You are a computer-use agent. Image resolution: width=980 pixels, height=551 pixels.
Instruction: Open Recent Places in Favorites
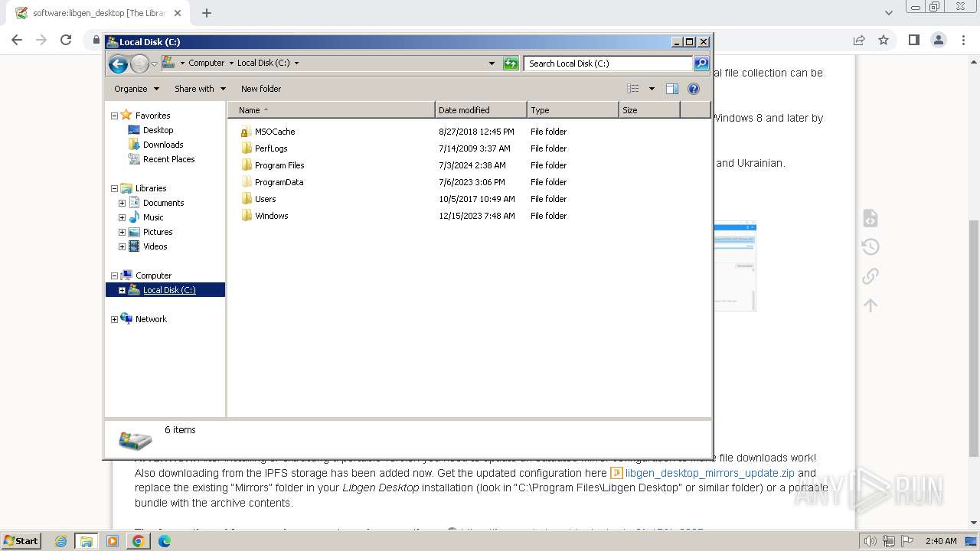tap(168, 159)
